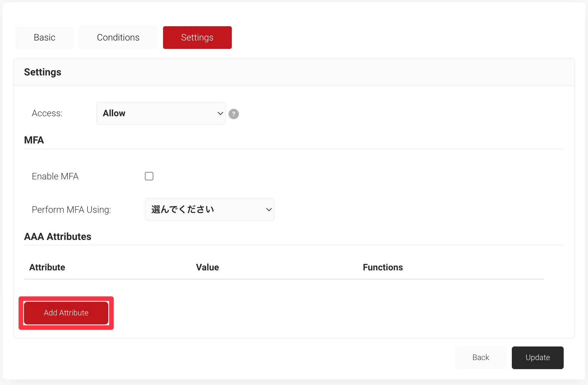Open the Access dropdown showing Allow
The image size is (588, 385).
pos(160,113)
